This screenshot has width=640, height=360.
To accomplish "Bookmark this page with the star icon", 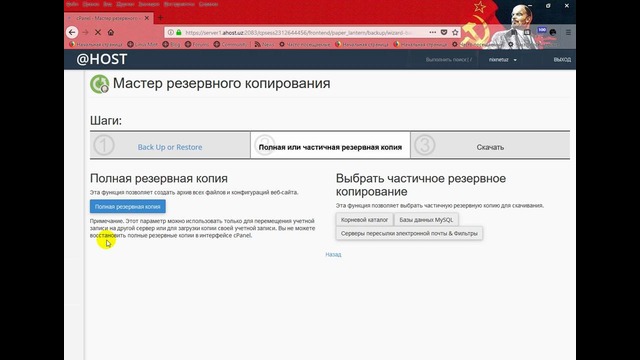I will click(455, 32).
